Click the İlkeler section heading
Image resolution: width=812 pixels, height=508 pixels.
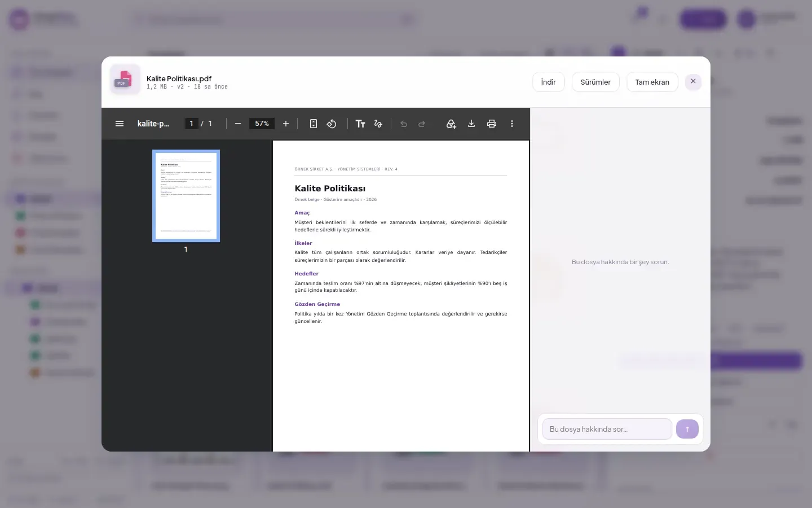click(x=303, y=243)
